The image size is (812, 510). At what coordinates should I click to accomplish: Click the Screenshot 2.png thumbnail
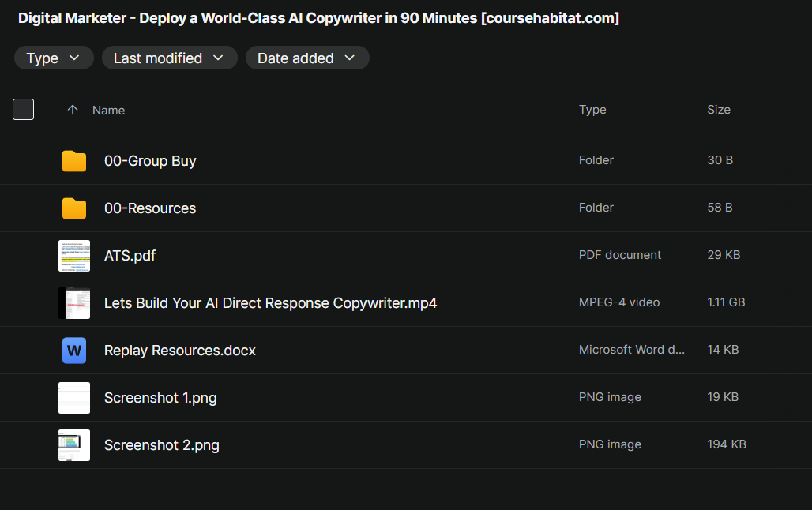[74, 445]
